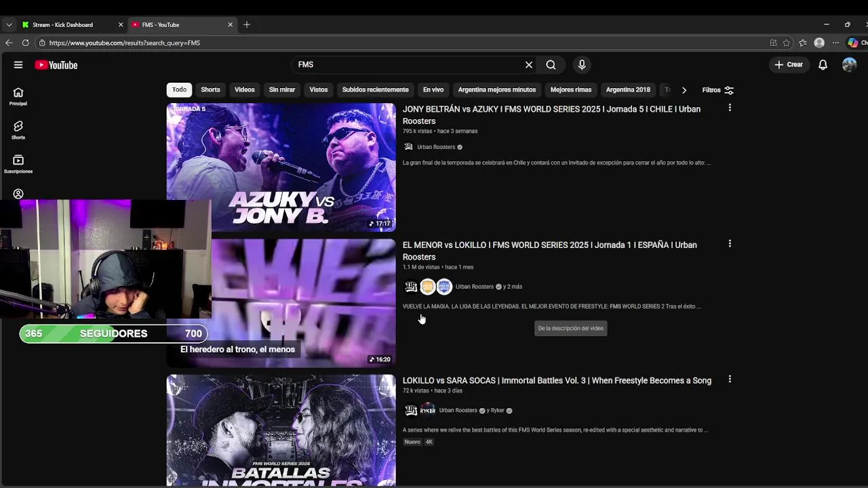Go back in browser history

coord(9,43)
